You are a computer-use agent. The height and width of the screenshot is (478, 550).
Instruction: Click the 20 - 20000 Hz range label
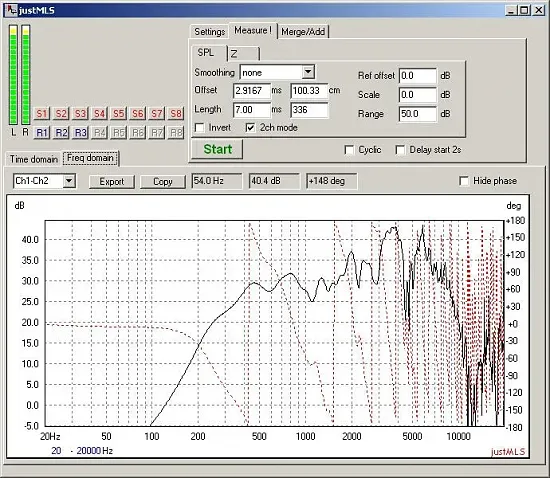pyautogui.click(x=82, y=451)
